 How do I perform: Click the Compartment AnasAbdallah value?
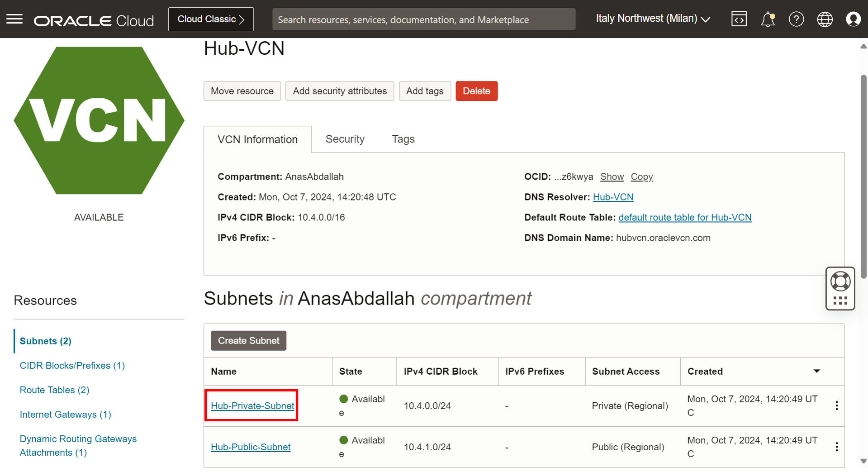pos(314,176)
